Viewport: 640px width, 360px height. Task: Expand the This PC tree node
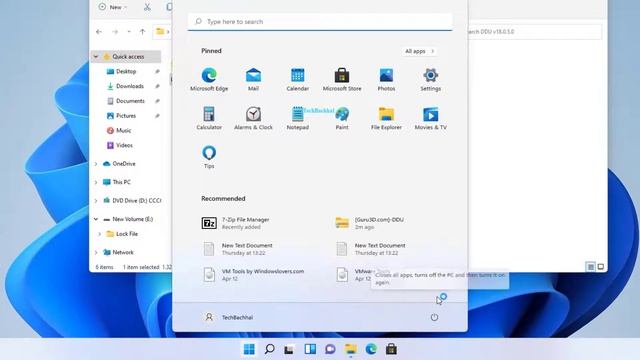[96, 182]
